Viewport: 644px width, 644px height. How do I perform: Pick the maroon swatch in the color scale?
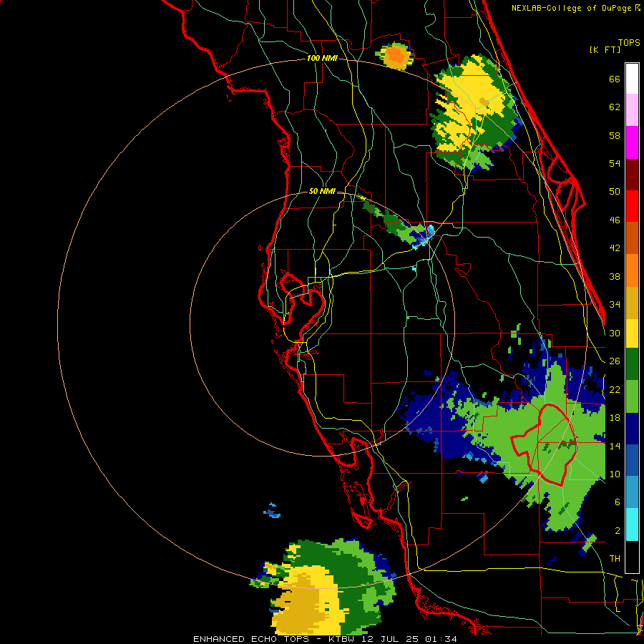coord(632,175)
